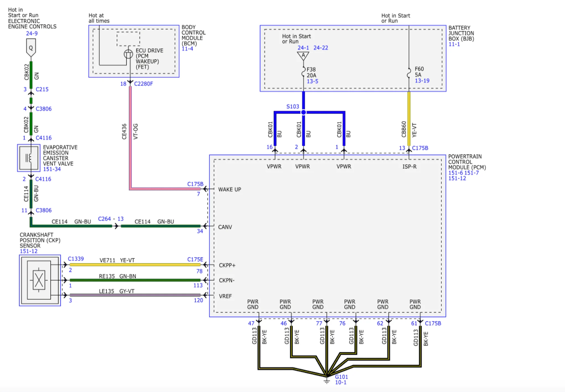Click the S103 splice dot
Screen dimensions: 565x392
click(x=304, y=112)
